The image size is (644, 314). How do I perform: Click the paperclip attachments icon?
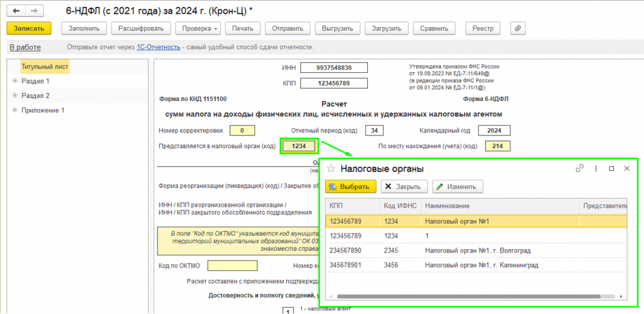[518, 28]
